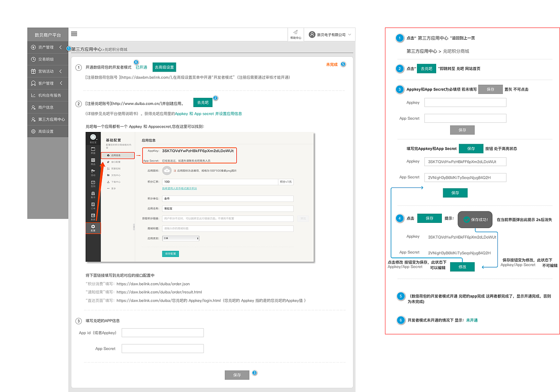
Task: Click the clock icon for 交易明细
Action: pos(34,59)
